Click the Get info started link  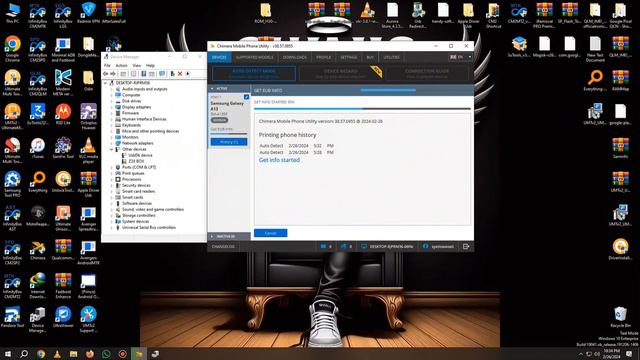pyautogui.click(x=279, y=160)
